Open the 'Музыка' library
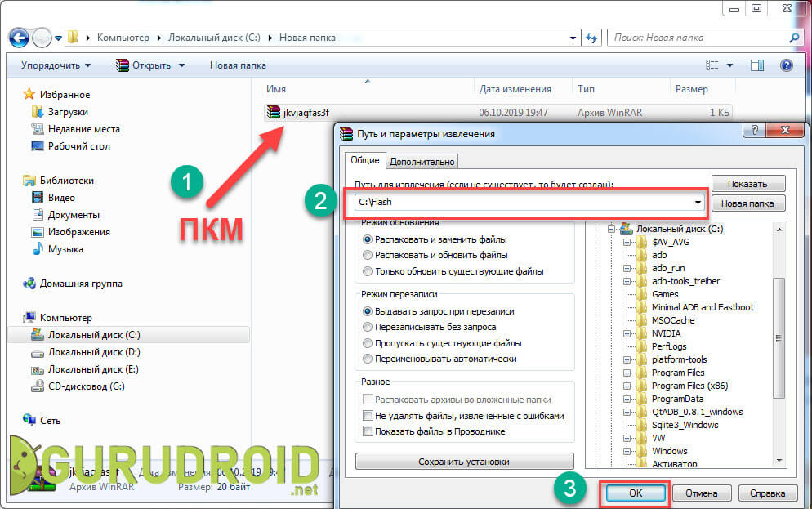The height and width of the screenshot is (509, 812). click(x=65, y=248)
